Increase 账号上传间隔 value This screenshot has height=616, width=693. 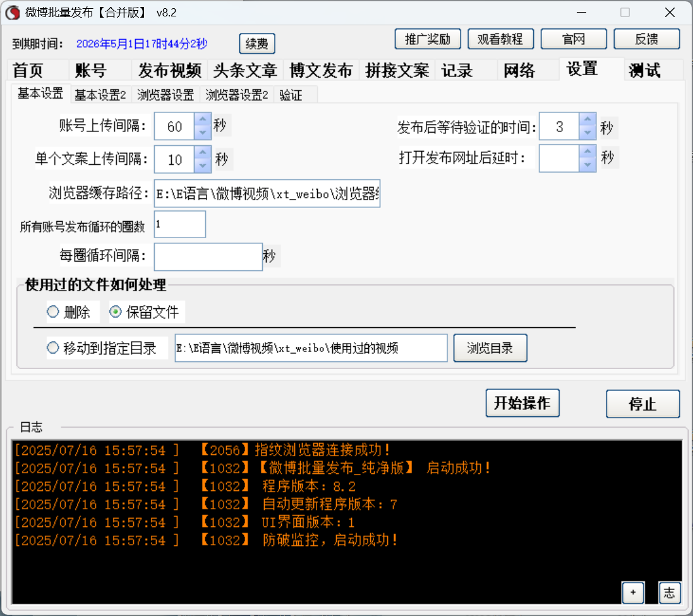[x=202, y=119]
